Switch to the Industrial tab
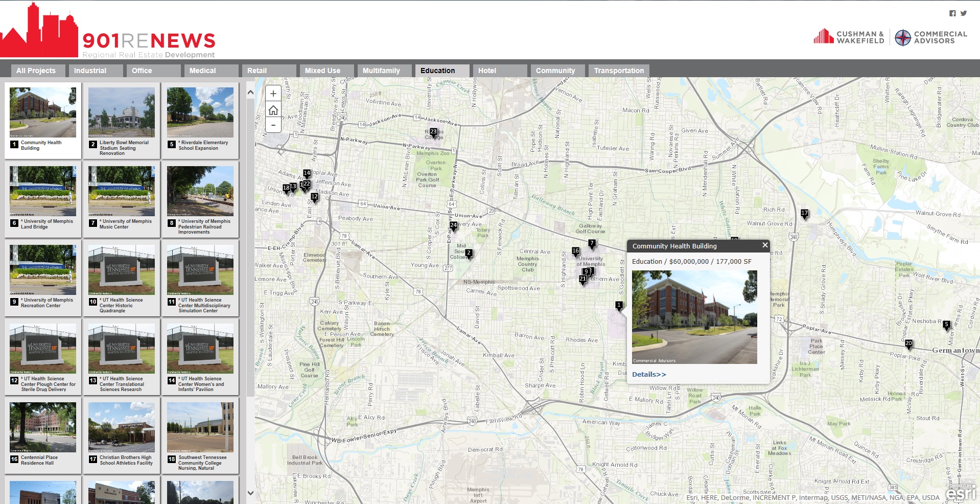The image size is (980, 504). 90,71
